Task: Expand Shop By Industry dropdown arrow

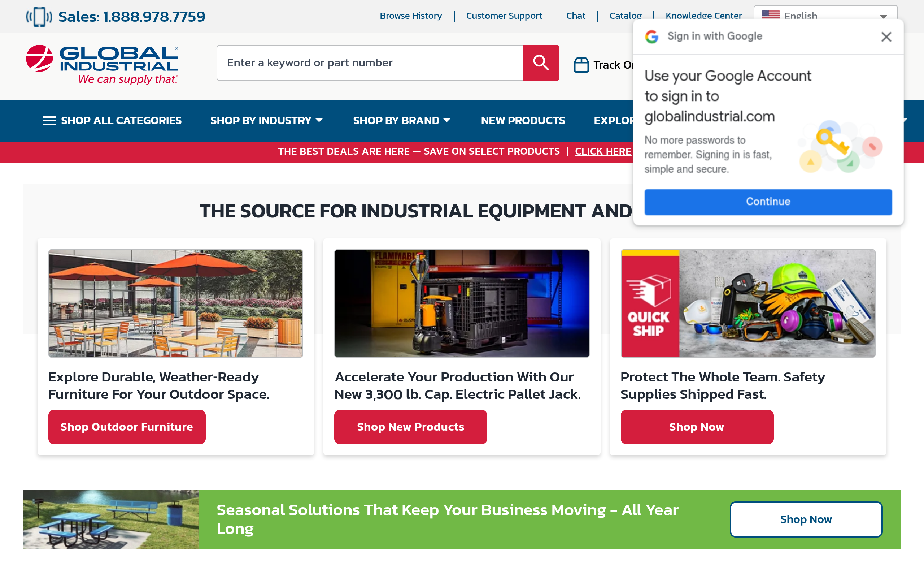Action: point(319,120)
